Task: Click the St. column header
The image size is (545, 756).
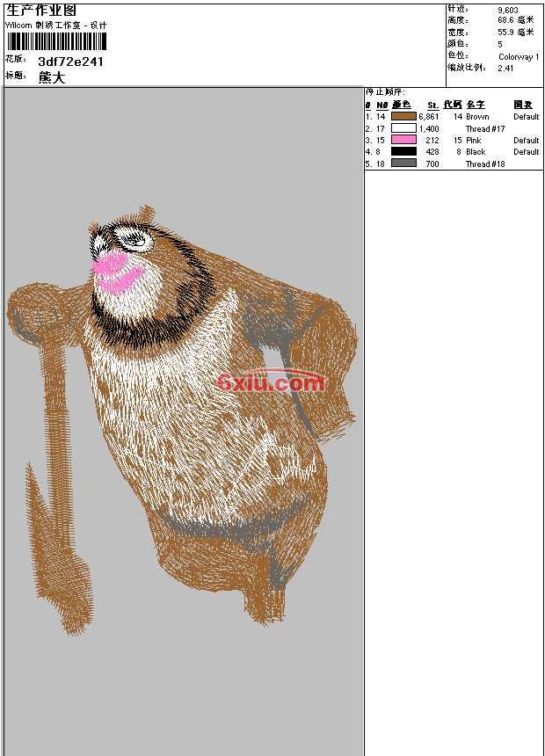Action: click(x=432, y=105)
